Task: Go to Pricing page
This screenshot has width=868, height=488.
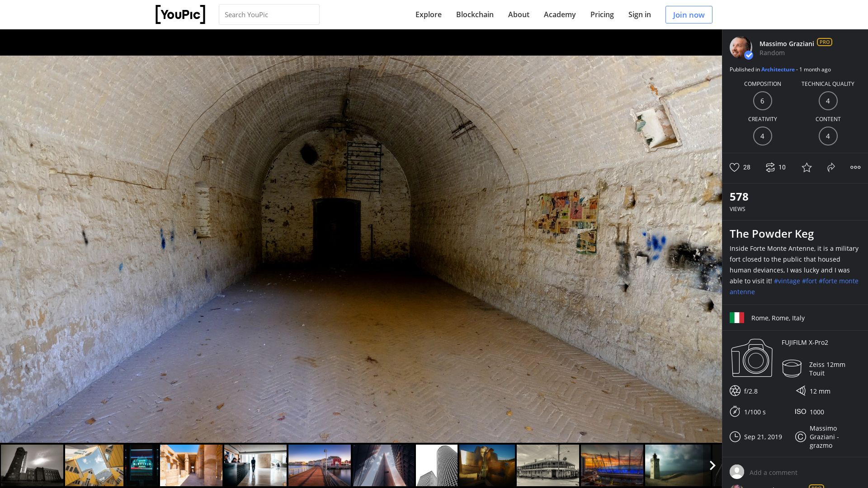Action: (x=602, y=14)
